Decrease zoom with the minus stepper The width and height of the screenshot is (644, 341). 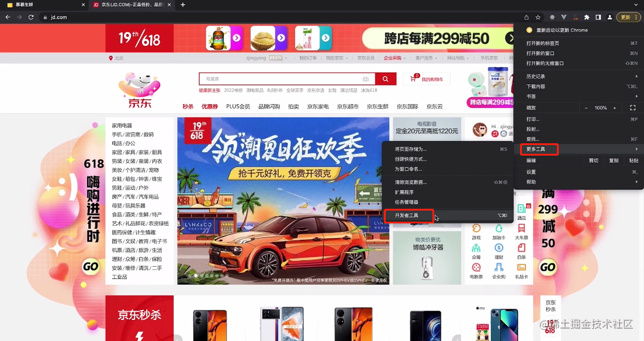pyautogui.click(x=586, y=108)
